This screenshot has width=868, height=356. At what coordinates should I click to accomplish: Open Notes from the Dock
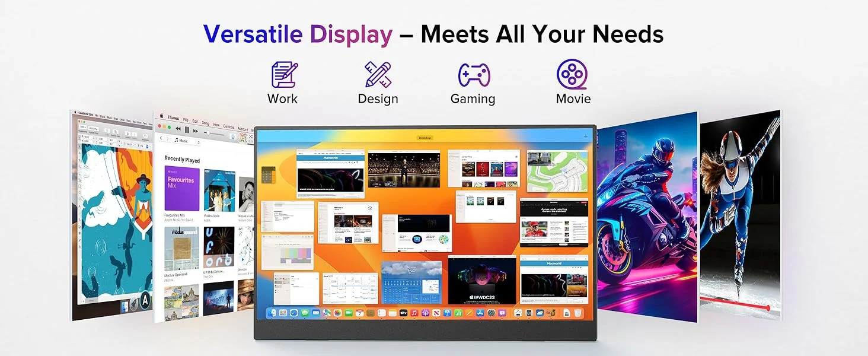coord(392,313)
